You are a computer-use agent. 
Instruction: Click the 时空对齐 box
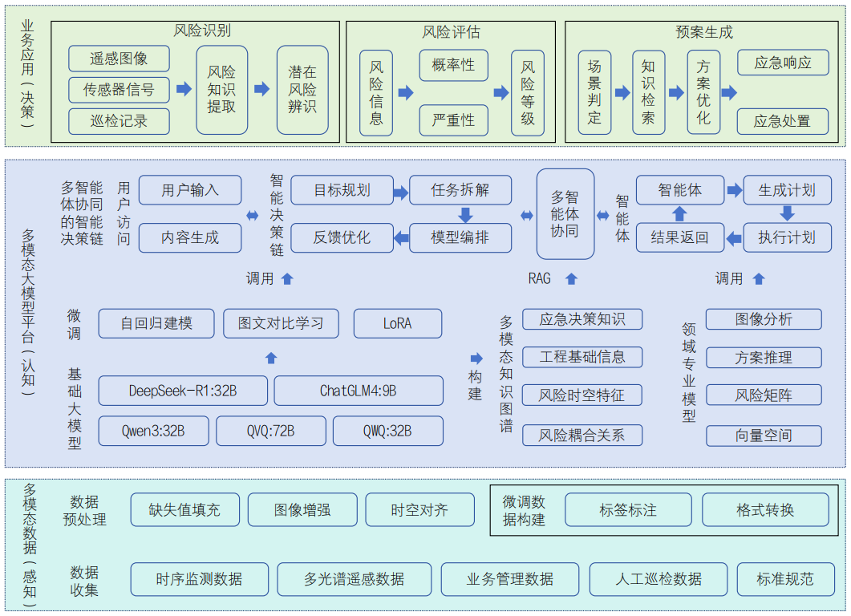tap(420, 509)
